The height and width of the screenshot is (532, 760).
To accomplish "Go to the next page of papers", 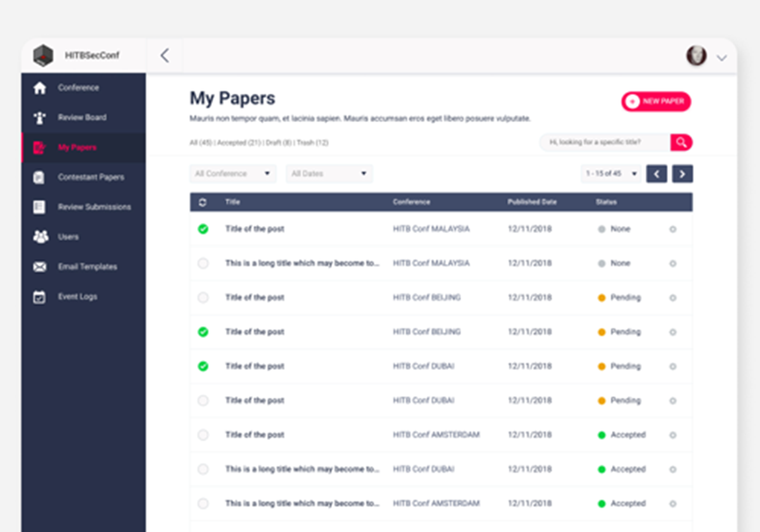I will (683, 174).
